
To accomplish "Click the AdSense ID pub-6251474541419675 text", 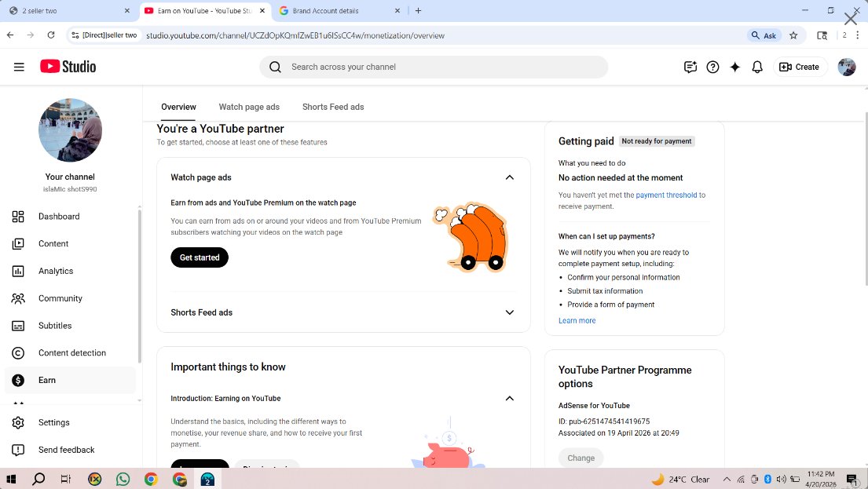I will coord(604,421).
